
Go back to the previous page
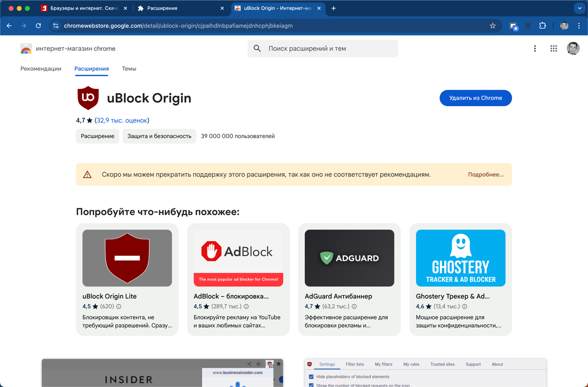click(x=9, y=26)
